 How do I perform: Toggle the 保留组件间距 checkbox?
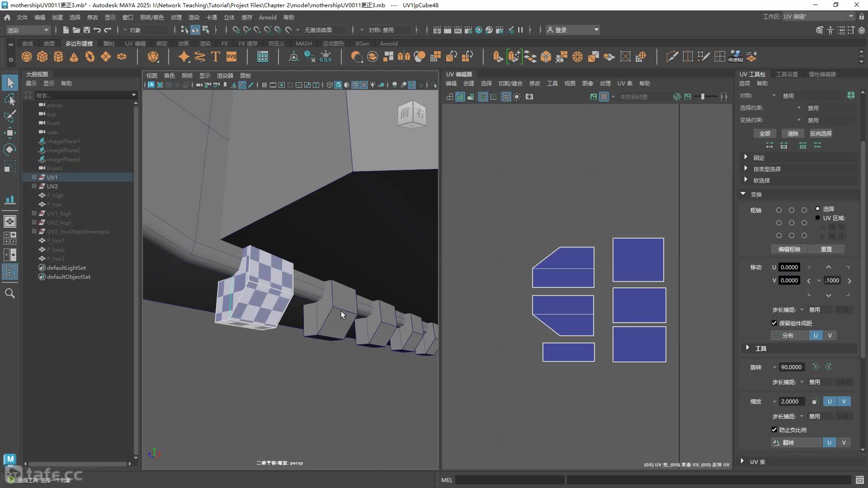pos(774,323)
